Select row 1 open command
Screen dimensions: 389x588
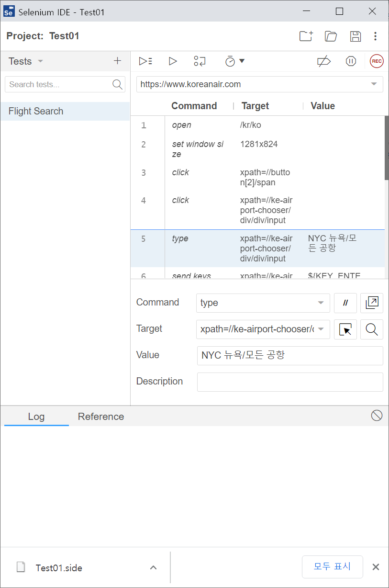[x=257, y=125]
